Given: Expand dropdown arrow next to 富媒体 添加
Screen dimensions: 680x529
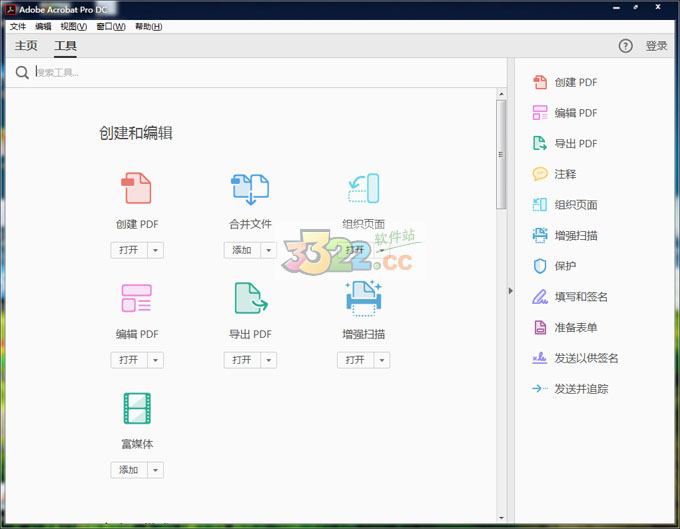Looking at the screenshot, I should pyautogui.click(x=156, y=470).
